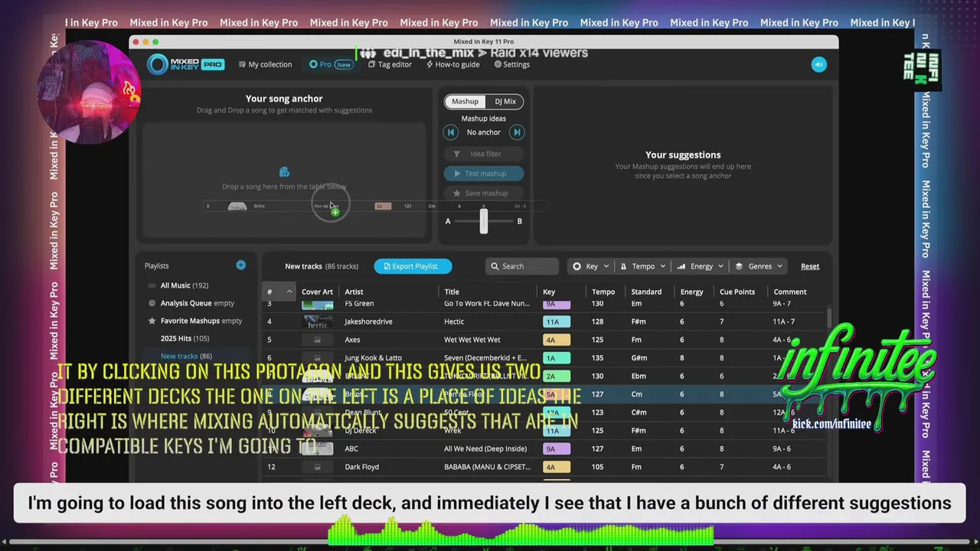Click the 2A key badge with tempo 130
Viewport: 980px width, 551px height.
pos(557,376)
